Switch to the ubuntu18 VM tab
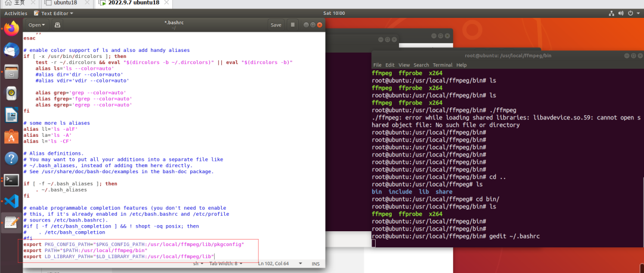 pyautogui.click(x=66, y=4)
